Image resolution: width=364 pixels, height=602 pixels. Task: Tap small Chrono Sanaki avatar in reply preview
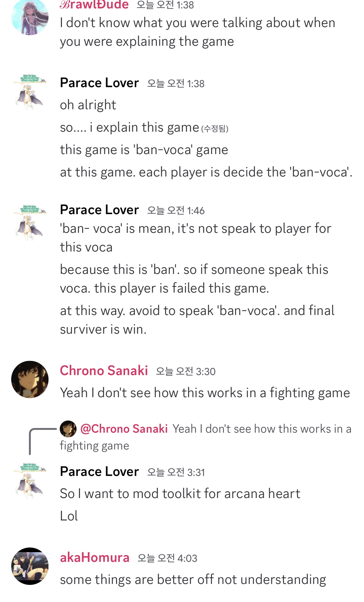[x=68, y=429]
